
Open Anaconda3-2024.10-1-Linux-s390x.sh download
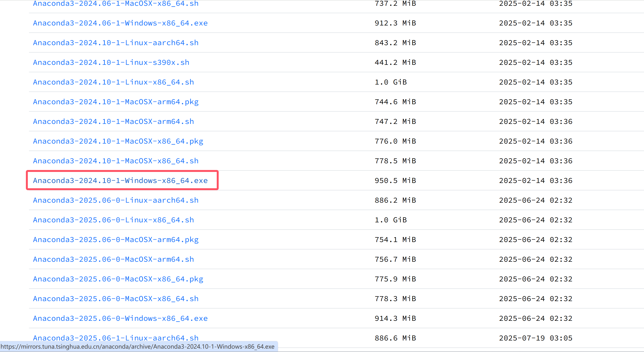pyautogui.click(x=111, y=62)
